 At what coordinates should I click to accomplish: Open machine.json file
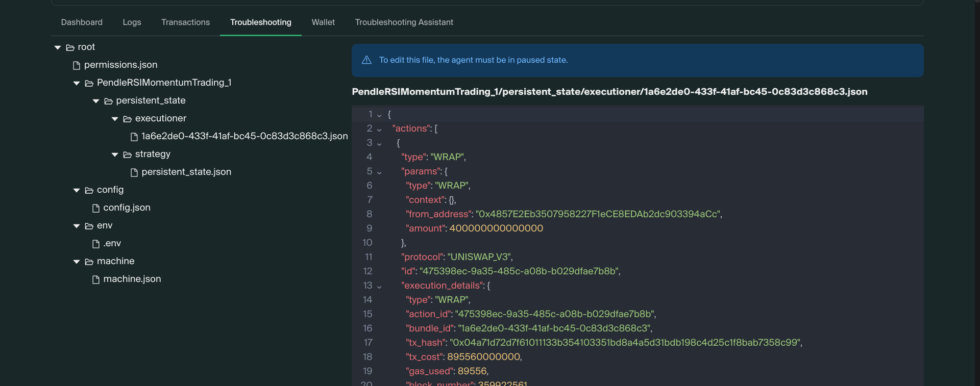click(132, 279)
